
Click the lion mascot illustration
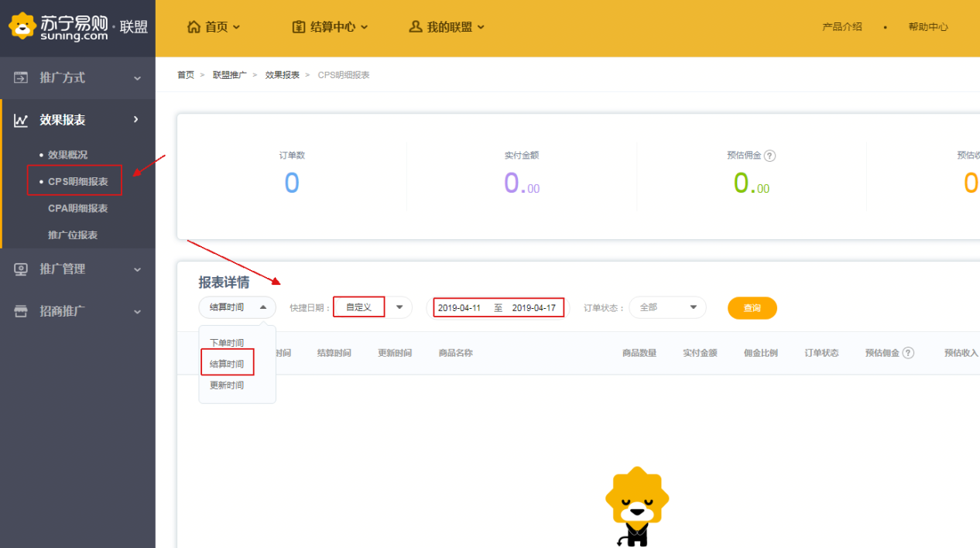point(637,507)
